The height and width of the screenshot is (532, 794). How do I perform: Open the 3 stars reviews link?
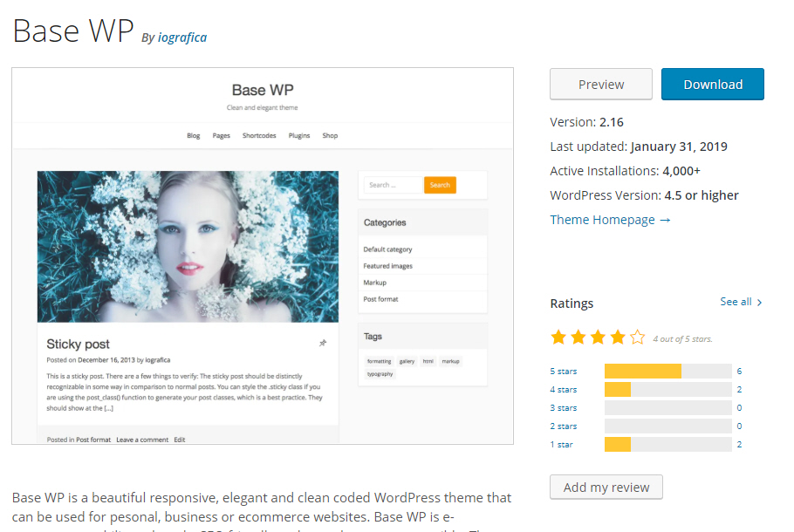click(x=564, y=407)
